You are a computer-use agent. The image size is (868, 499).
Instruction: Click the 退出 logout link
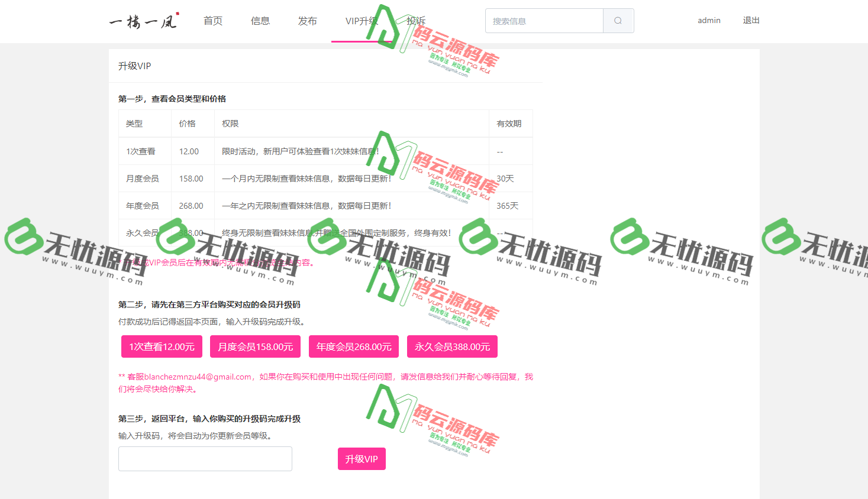click(x=751, y=20)
